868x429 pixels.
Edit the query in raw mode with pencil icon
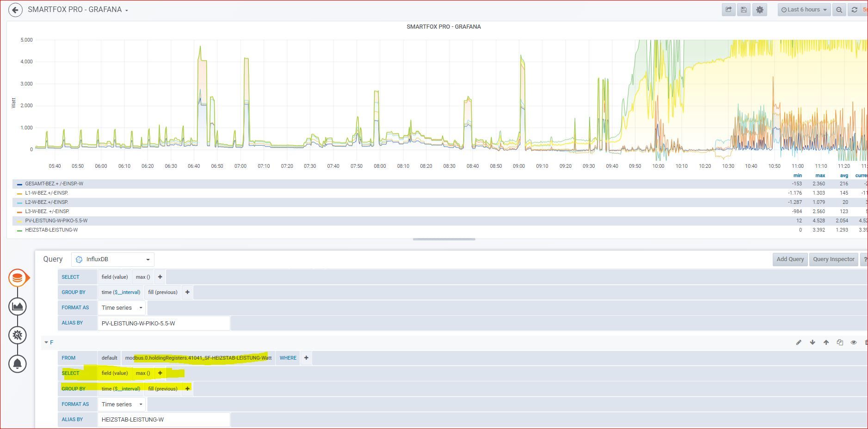click(x=799, y=343)
